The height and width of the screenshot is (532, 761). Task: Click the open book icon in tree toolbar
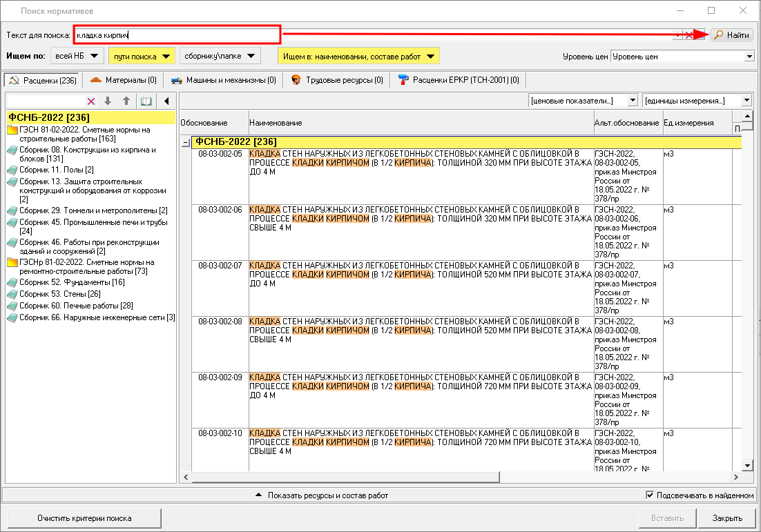tap(146, 101)
